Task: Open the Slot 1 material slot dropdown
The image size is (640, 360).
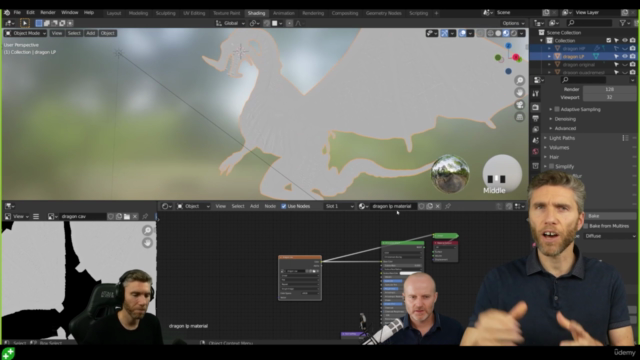Action: click(x=339, y=206)
